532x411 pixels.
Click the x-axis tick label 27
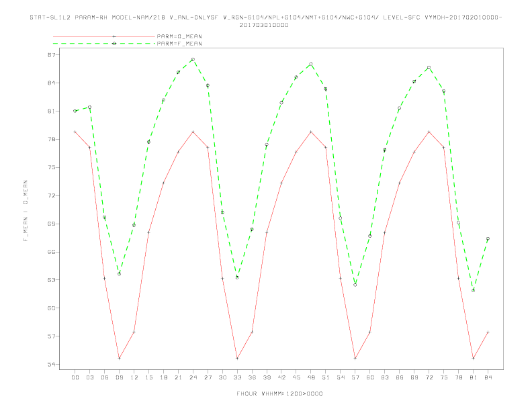coord(208,377)
